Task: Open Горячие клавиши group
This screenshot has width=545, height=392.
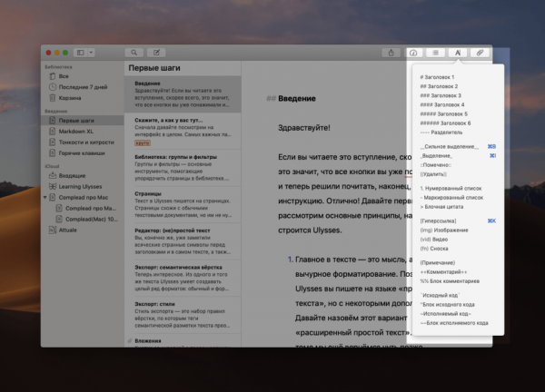Action: pyautogui.click(x=82, y=153)
